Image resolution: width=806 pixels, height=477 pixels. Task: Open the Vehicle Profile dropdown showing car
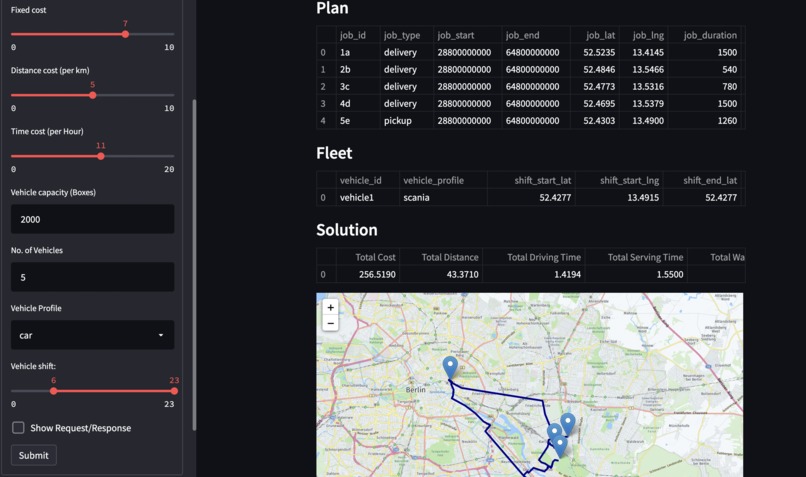(x=93, y=335)
